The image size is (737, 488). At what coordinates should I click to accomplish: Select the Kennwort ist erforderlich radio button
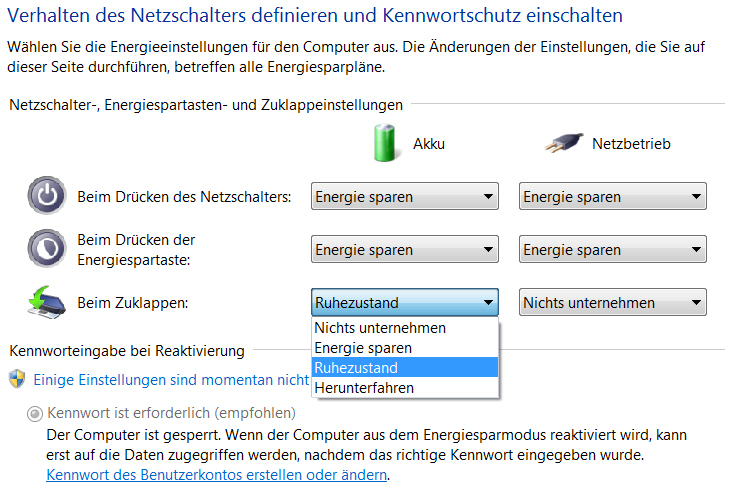pyautogui.click(x=37, y=413)
